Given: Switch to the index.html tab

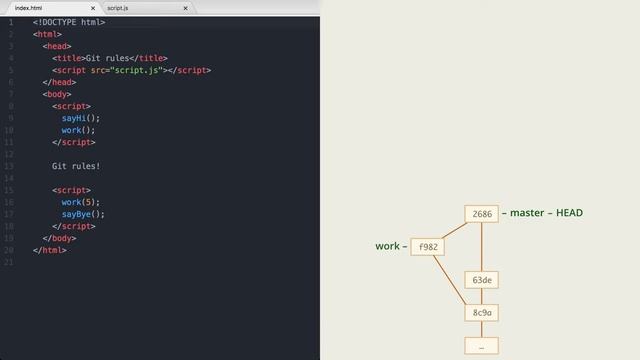Looking at the screenshot, I should coord(52,8).
